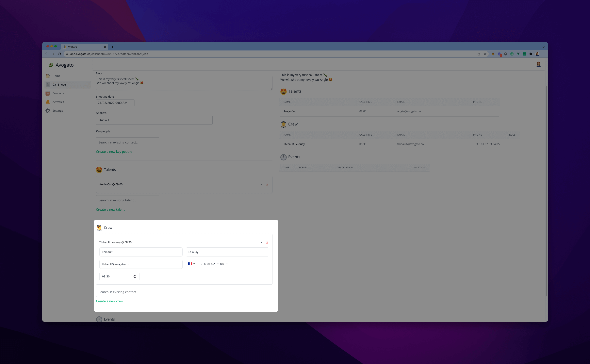Expand the Angie Cat talent details
The image size is (590, 364).
click(261, 184)
